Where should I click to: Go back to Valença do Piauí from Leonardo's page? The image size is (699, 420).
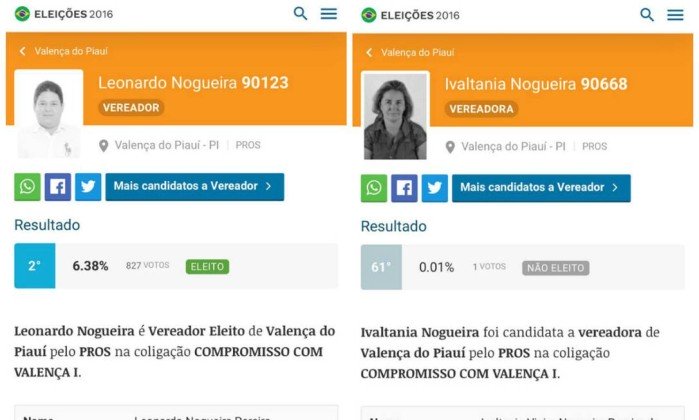[63, 51]
